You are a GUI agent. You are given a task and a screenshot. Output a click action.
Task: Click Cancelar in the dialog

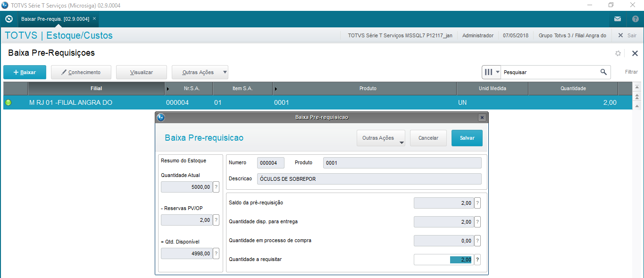pos(428,138)
